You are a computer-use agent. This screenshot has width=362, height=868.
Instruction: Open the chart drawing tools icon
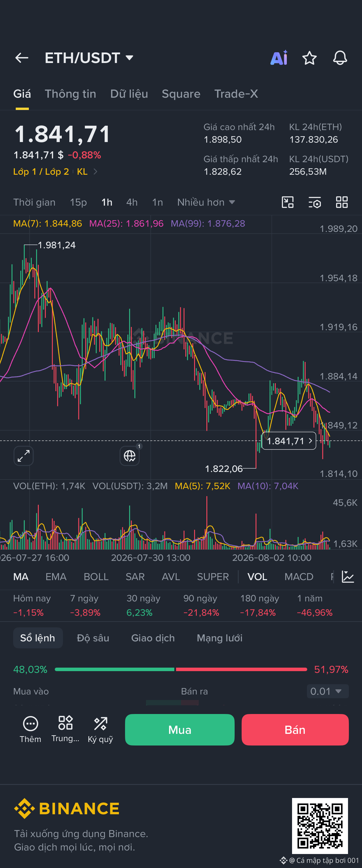[x=288, y=202]
